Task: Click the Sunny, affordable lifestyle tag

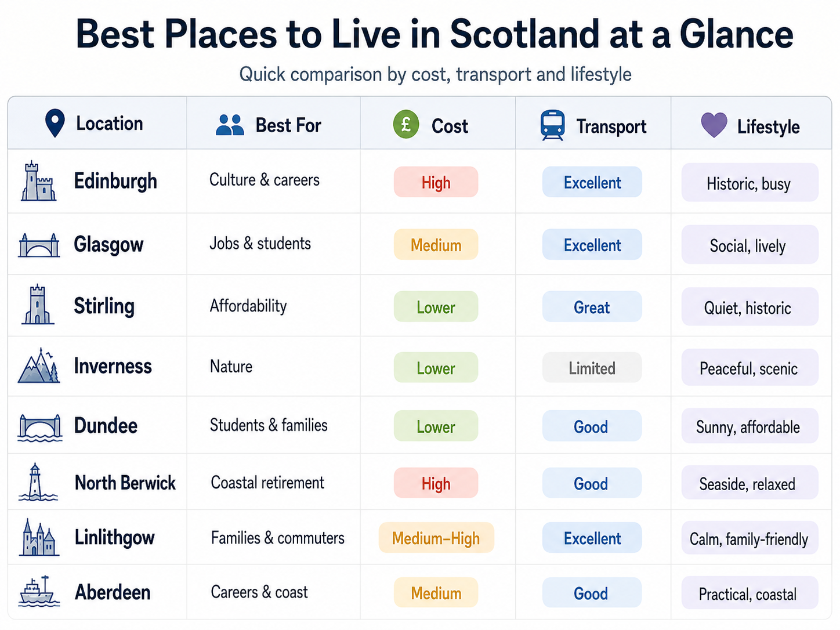Action: pos(749,426)
